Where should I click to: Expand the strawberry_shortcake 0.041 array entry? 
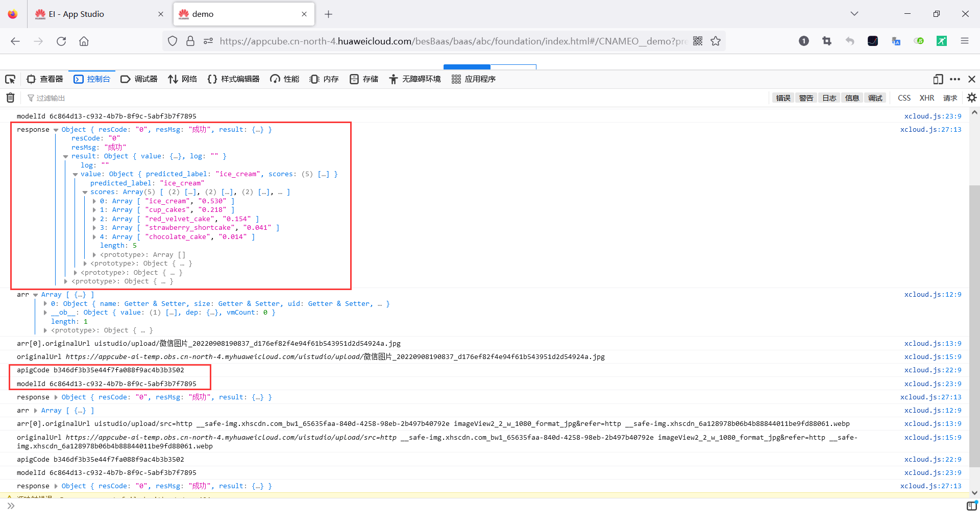coord(94,228)
